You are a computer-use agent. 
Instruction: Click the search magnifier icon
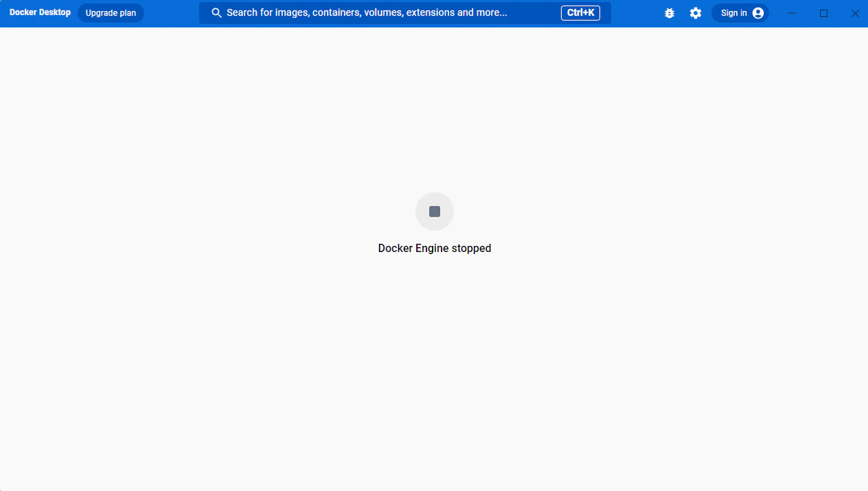coord(216,13)
